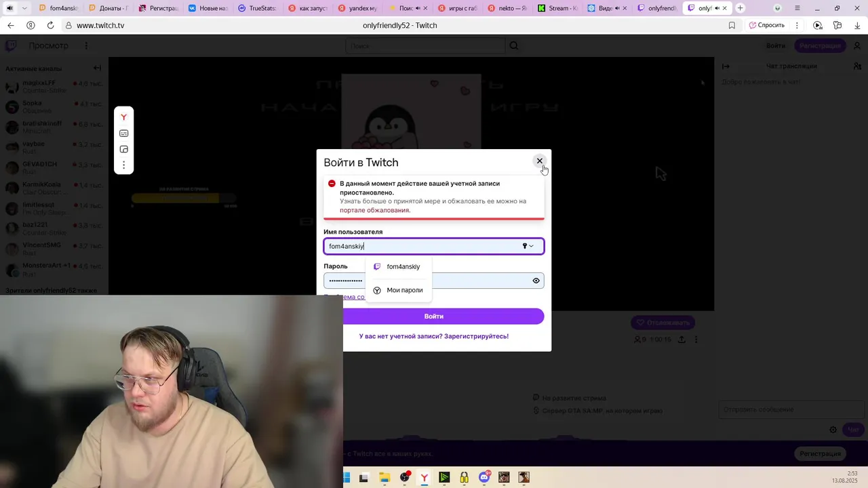The height and width of the screenshot is (488, 868).
Task: Click the Yandex home icon beside back arrow
Action: point(31,25)
